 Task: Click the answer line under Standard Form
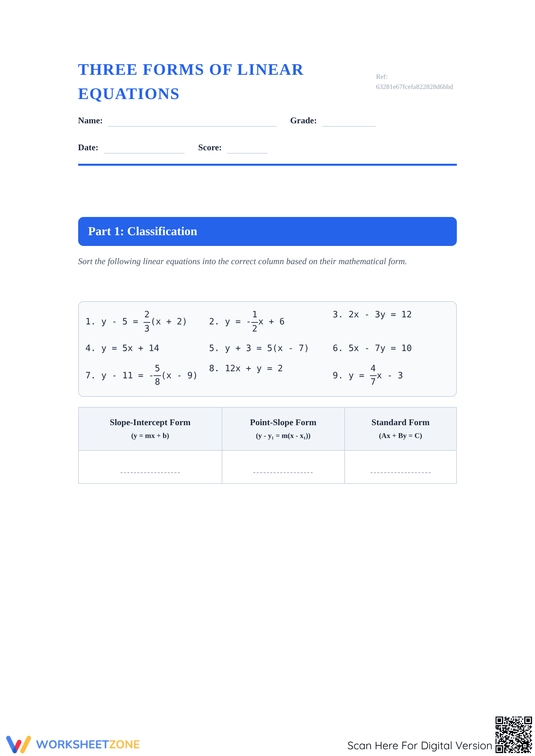[x=400, y=472]
